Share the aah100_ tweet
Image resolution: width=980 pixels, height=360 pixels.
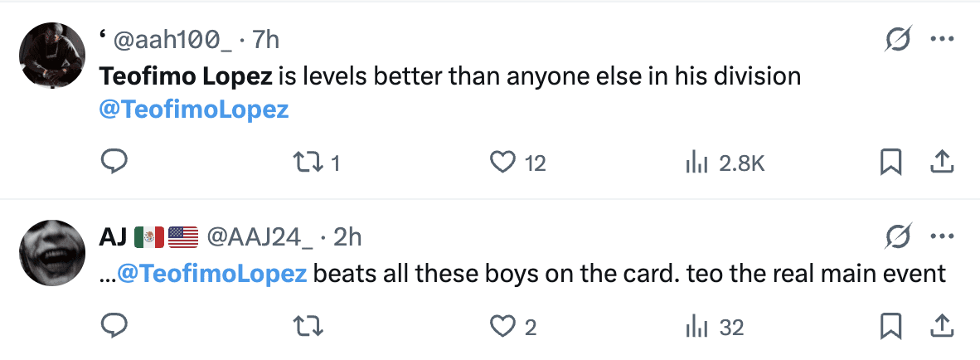(941, 163)
